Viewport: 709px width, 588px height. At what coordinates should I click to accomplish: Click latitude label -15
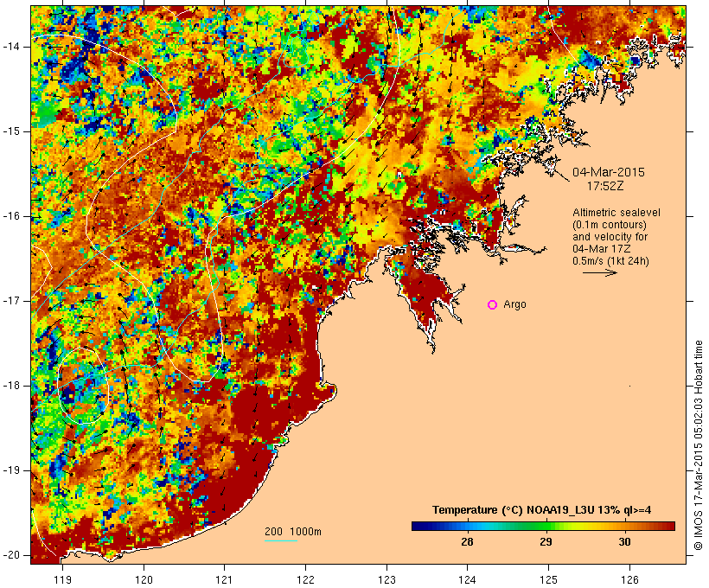pos(10,131)
